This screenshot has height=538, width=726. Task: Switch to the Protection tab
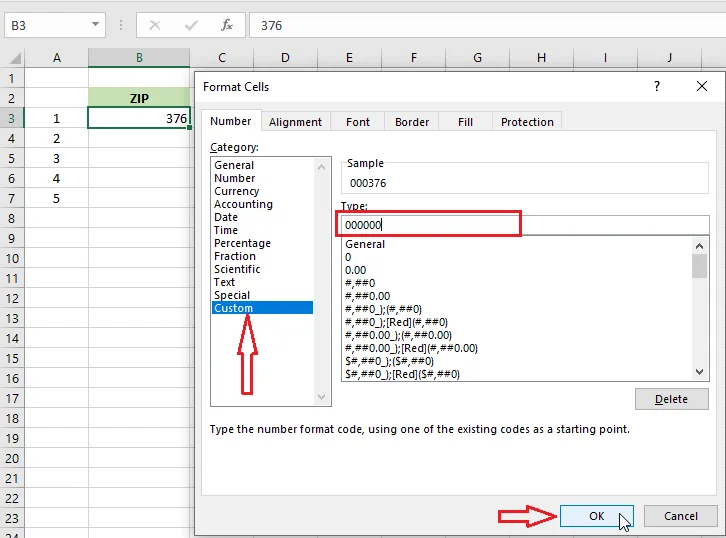pyautogui.click(x=527, y=122)
